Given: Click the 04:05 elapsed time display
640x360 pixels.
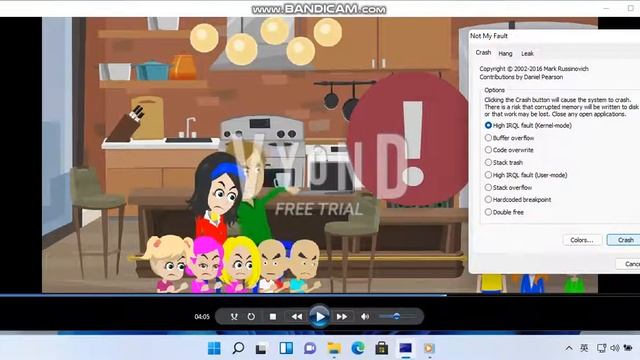Looking at the screenshot, I should 202,317.
